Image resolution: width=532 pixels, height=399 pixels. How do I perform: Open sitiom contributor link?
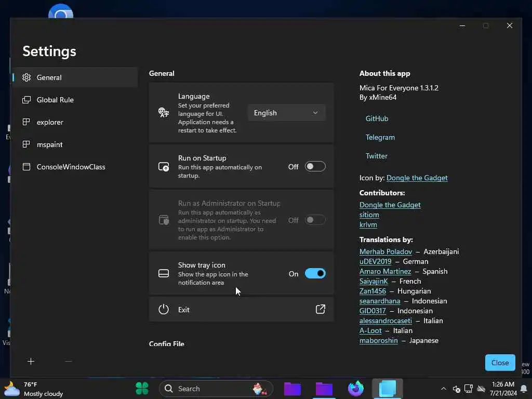pos(369,215)
